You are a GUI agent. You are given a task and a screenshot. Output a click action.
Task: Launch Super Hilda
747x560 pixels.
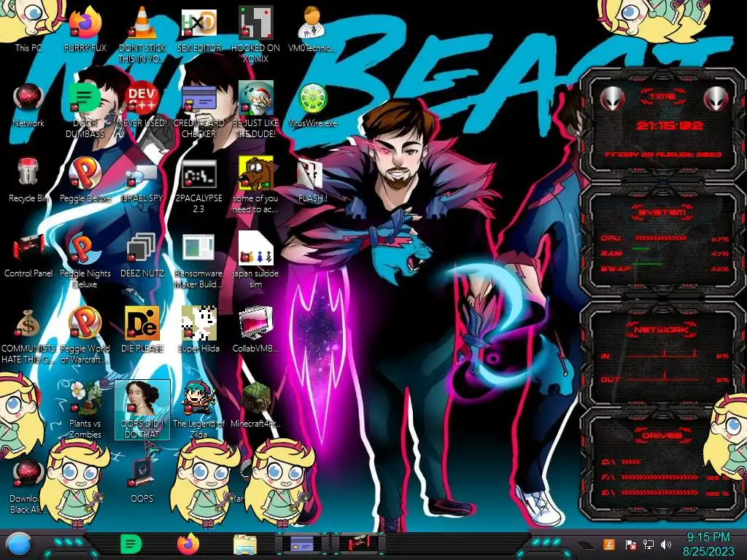[x=198, y=330]
